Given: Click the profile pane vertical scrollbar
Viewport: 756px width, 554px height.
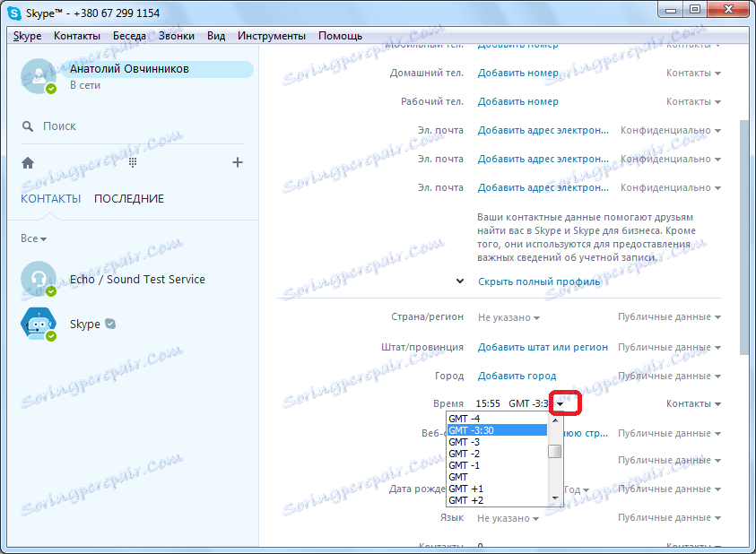Looking at the screenshot, I should [744, 238].
